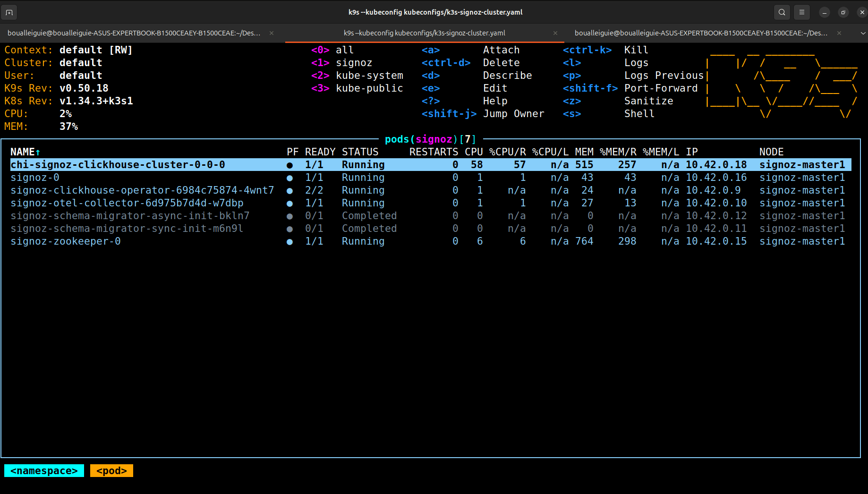Image resolution: width=868 pixels, height=494 pixels.
Task: Click the port-forward dot for signoz-0
Action: coord(289,178)
